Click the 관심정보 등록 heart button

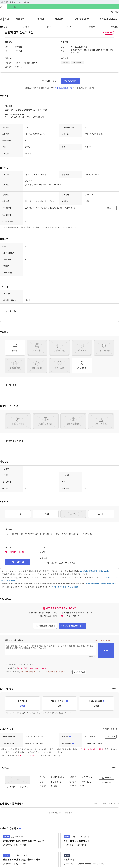49,81
